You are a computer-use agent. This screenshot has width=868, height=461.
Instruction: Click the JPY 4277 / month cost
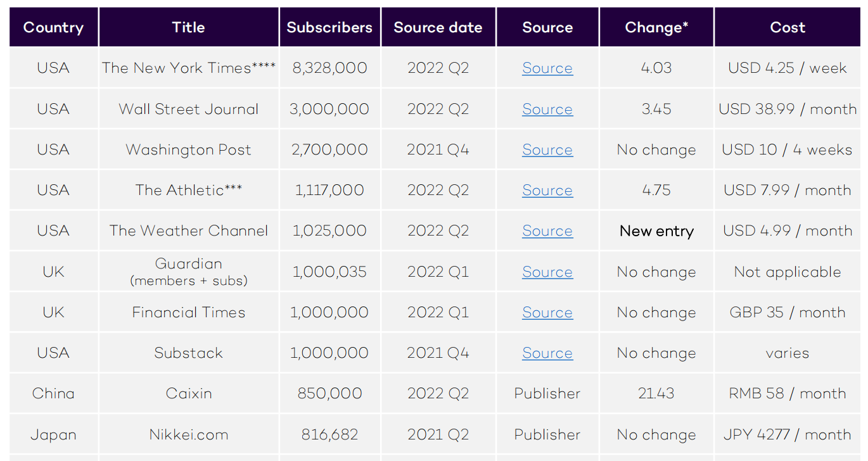(788, 434)
